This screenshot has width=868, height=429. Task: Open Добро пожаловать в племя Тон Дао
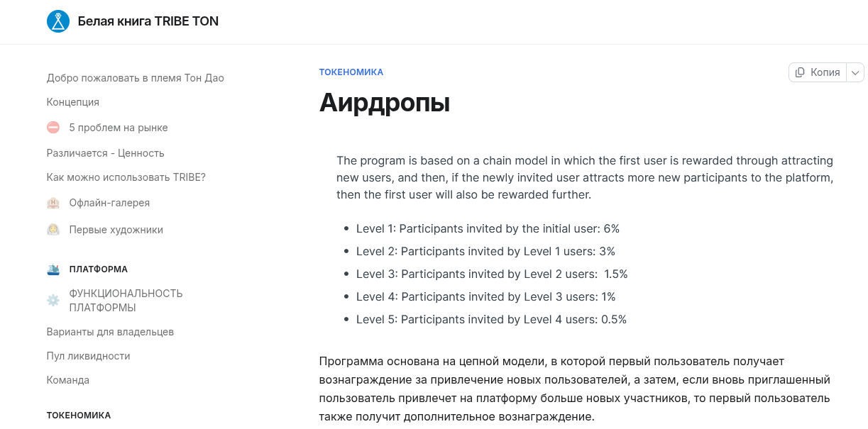click(x=135, y=78)
